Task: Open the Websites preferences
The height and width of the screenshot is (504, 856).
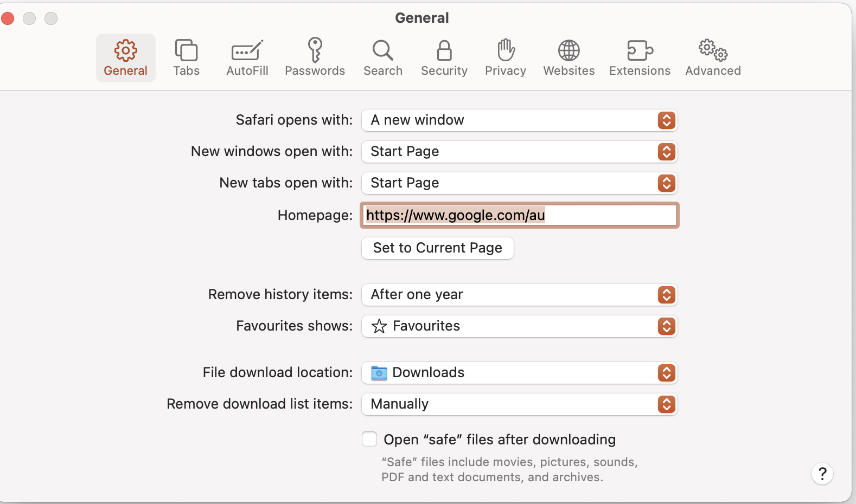Action: click(568, 57)
